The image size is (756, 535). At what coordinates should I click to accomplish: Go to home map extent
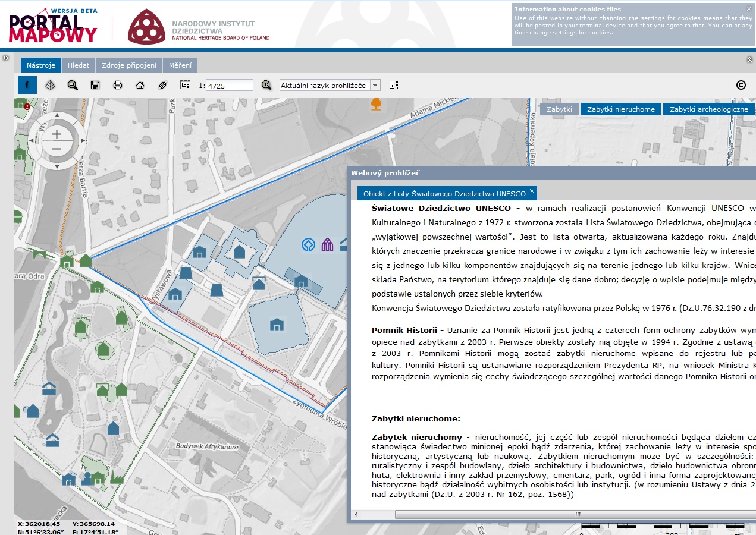(140, 85)
